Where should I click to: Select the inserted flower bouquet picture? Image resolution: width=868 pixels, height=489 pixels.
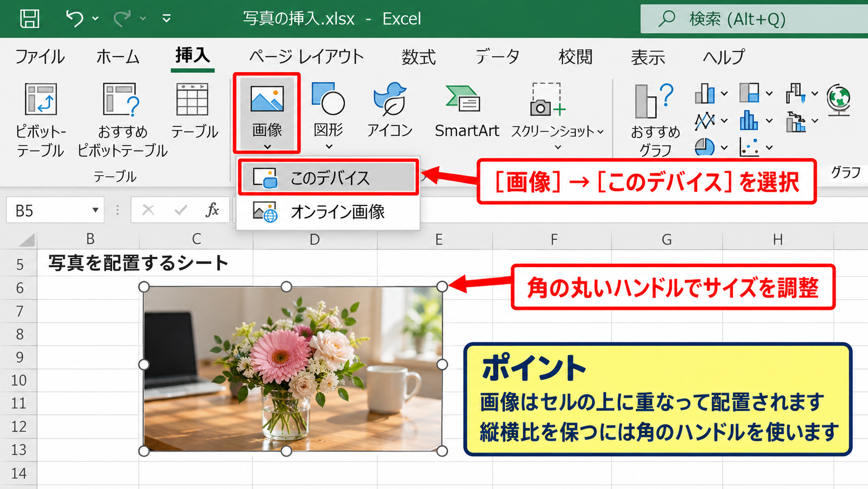click(293, 369)
